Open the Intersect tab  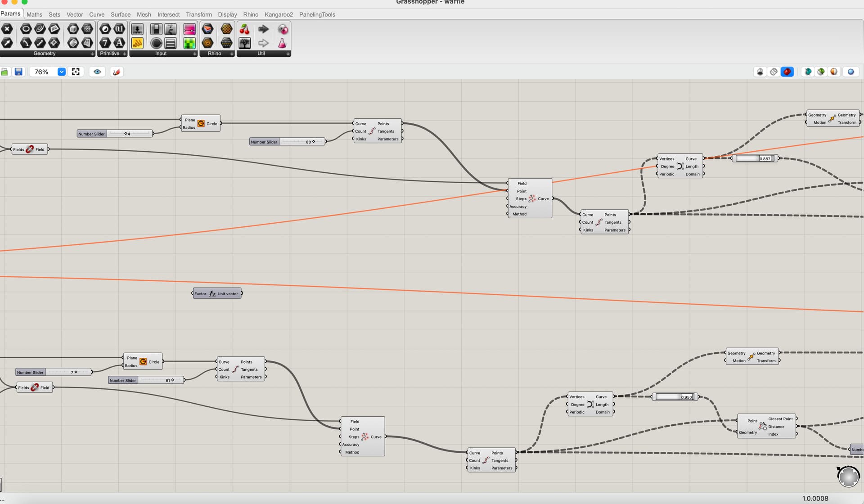(x=168, y=14)
